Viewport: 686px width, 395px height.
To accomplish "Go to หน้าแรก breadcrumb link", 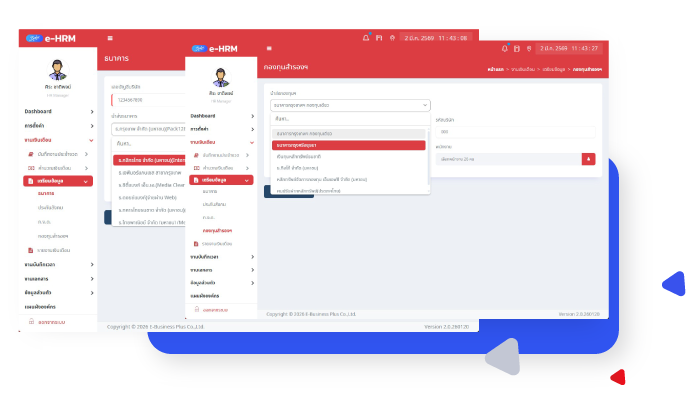I will (495, 70).
